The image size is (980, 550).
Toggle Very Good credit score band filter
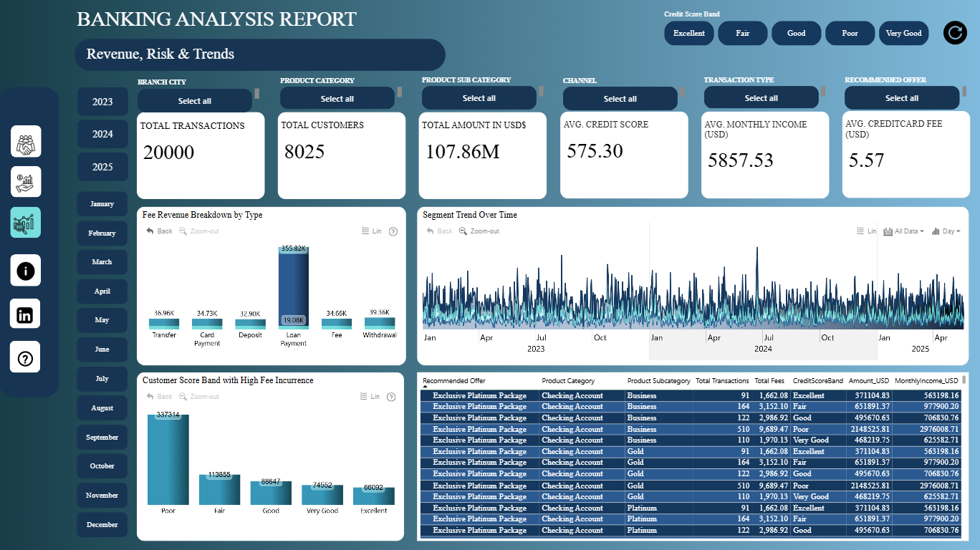point(904,33)
